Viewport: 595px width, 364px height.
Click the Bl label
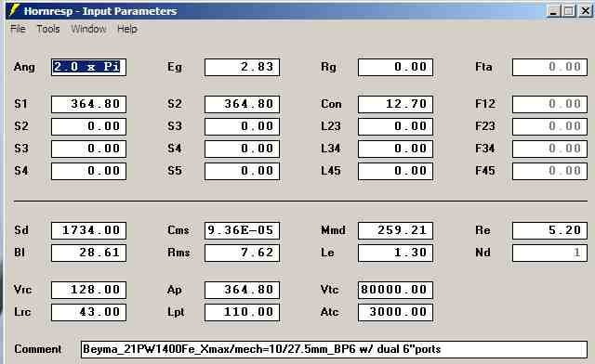click(20, 253)
